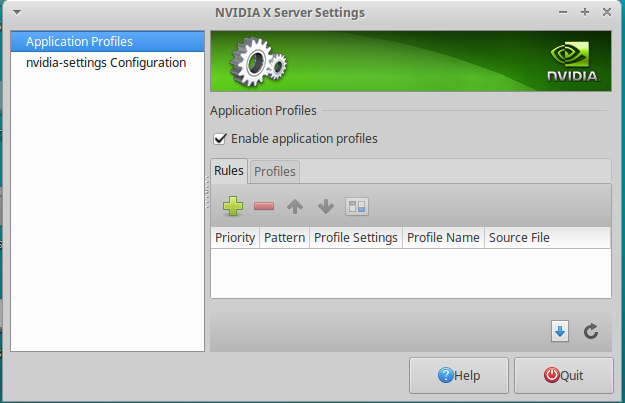Move rule up with up arrow icon

pos(295,206)
